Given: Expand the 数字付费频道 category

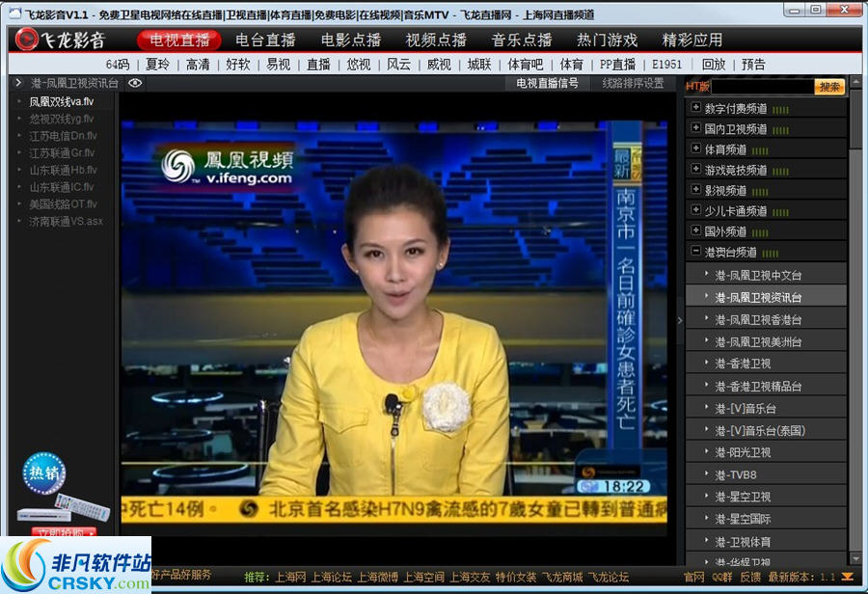Looking at the screenshot, I should (695, 108).
